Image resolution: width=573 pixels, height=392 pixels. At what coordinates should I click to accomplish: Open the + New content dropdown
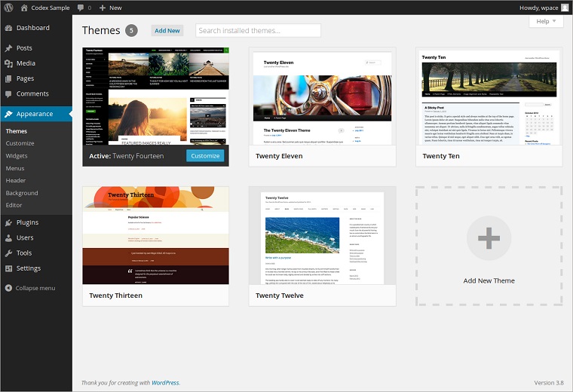pyautogui.click(x=110, y=8)
